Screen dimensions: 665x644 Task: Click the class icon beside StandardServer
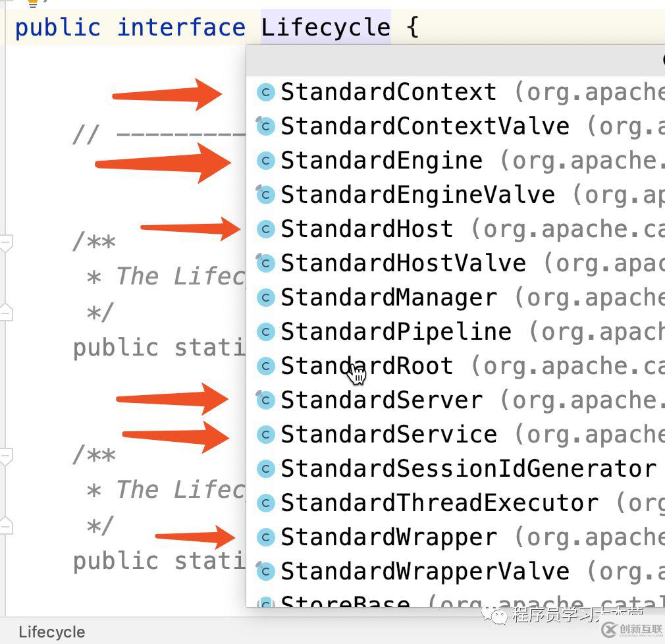[265, 400]
